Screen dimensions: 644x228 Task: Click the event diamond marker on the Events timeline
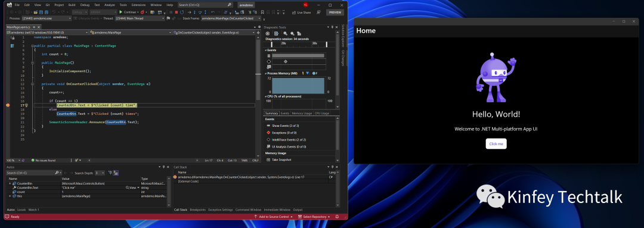click(286, 61)
